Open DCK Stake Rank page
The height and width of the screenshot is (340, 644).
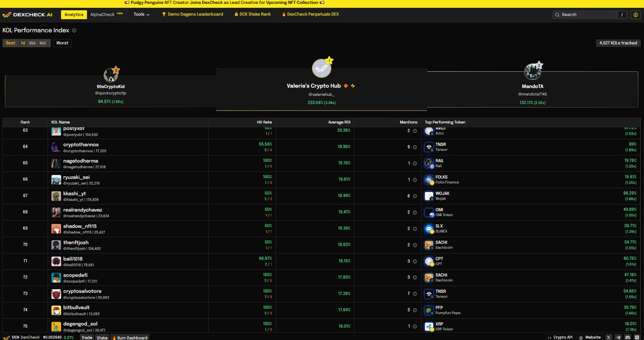point(252,14)
